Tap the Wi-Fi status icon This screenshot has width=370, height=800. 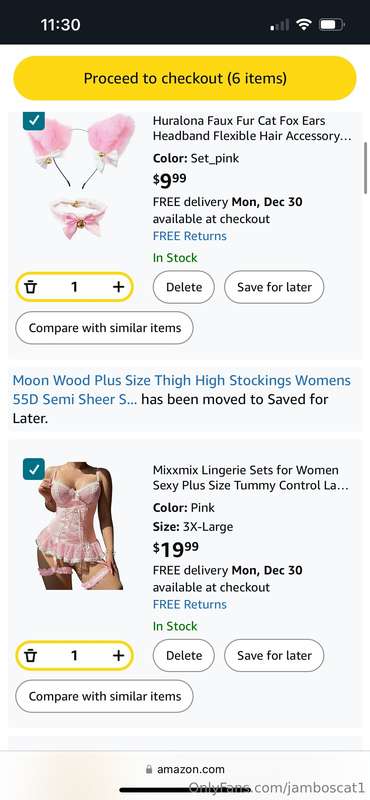click(x=304, y=24)
